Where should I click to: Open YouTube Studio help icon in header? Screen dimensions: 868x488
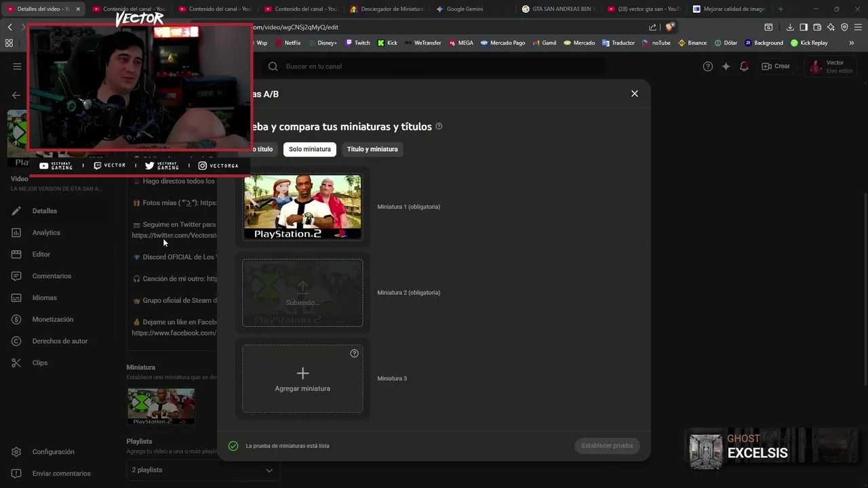[x=708, y=66]
